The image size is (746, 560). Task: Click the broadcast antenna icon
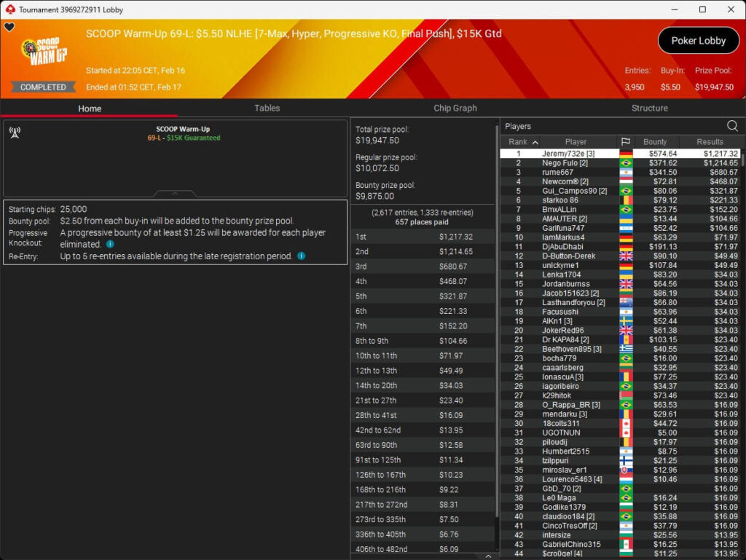coord(14,133)
